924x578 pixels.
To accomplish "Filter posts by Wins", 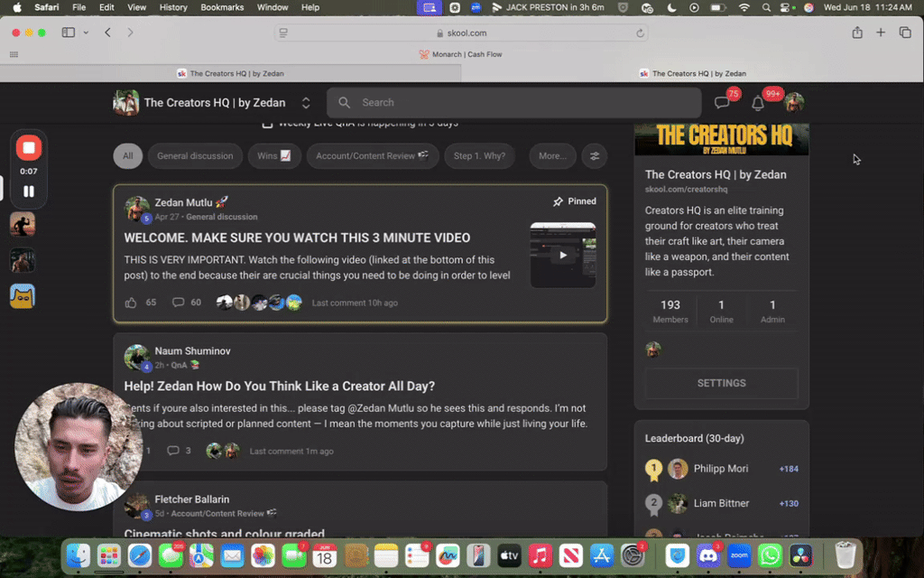I will pos(274,156).
